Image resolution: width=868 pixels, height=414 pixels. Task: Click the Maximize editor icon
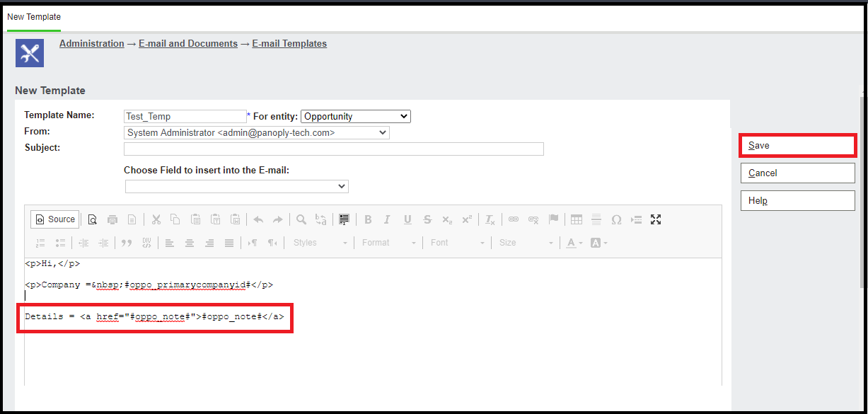click(656, 219)
